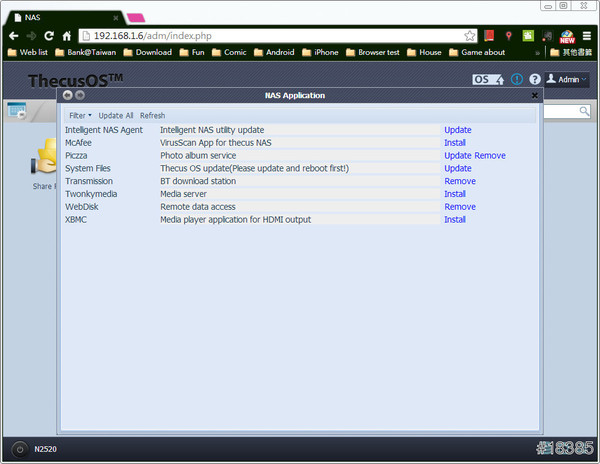
Task: Click the browser reload icon
Action: pyautogui.click(x=49, y=36)
